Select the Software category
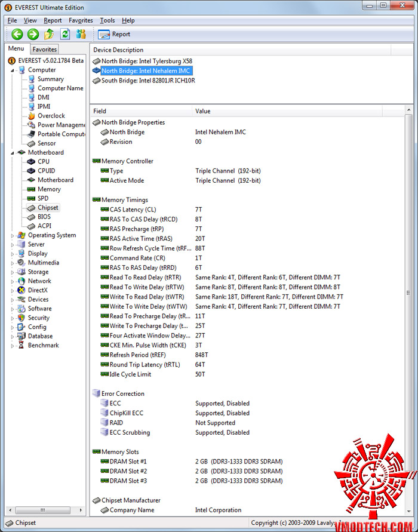This screenshot has width=418, height=532. [39, 309]
